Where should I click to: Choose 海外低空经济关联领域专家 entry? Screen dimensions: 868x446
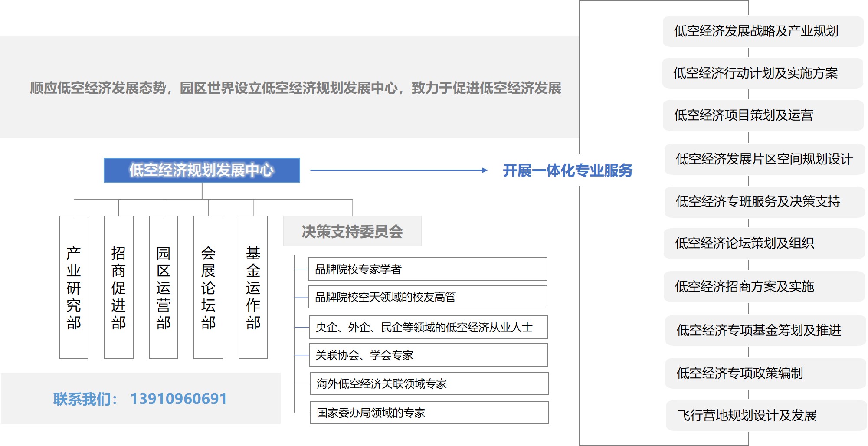pos(429,384)
